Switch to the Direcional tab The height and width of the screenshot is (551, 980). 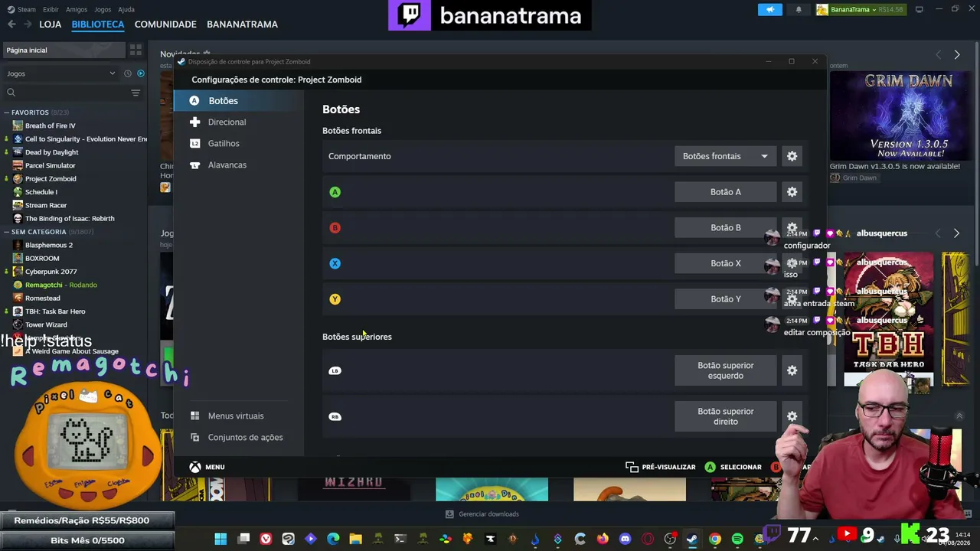pos(239,122)
